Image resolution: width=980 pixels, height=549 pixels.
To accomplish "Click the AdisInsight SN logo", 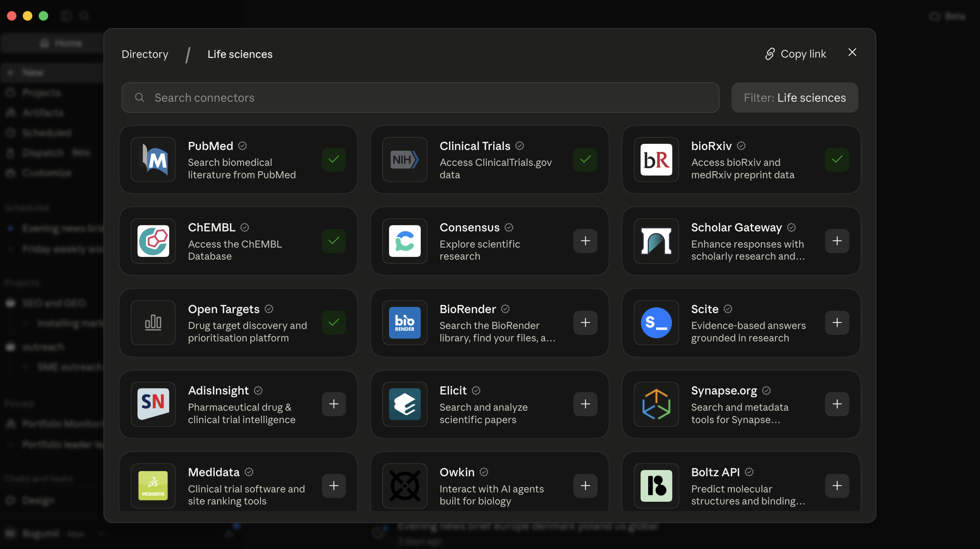I will coord(153,404).
